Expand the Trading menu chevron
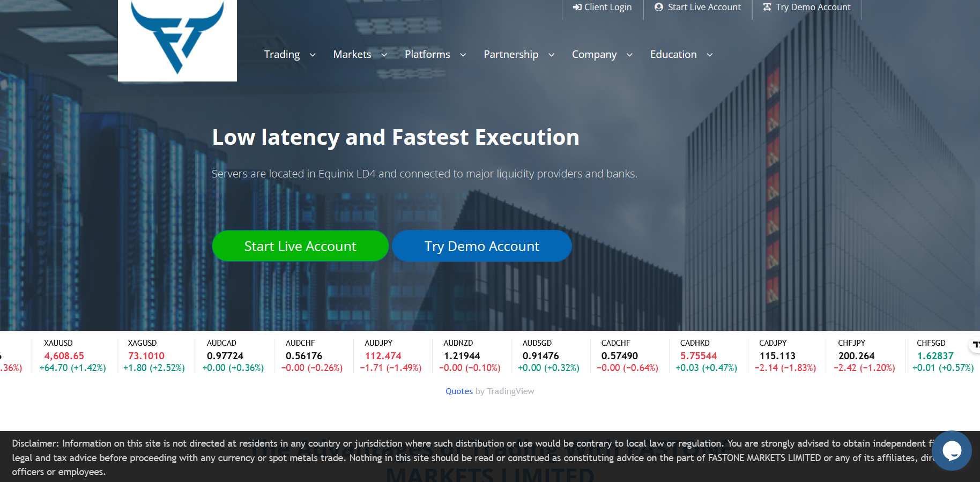The height and width of the screenshot is (482, 980). point(313,55)
